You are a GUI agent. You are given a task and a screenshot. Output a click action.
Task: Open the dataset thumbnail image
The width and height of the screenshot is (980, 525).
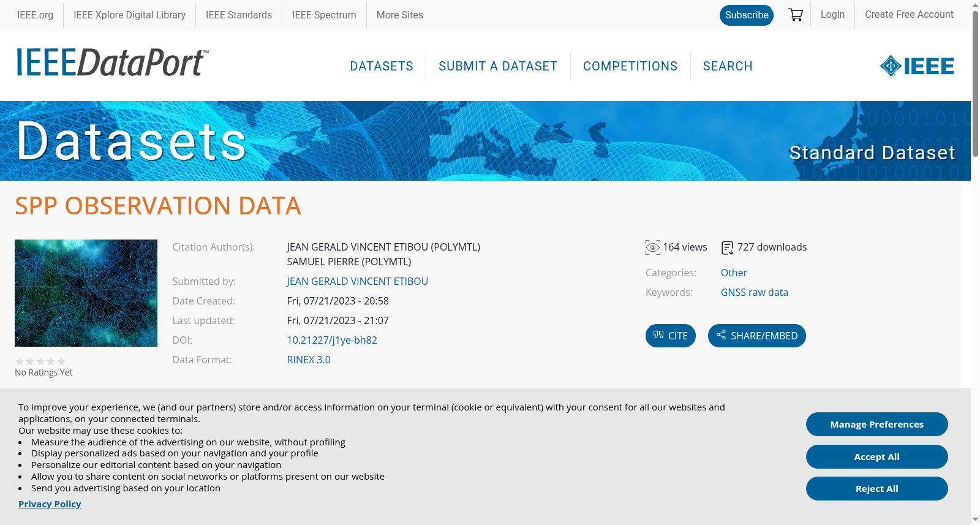pos(86,293)
